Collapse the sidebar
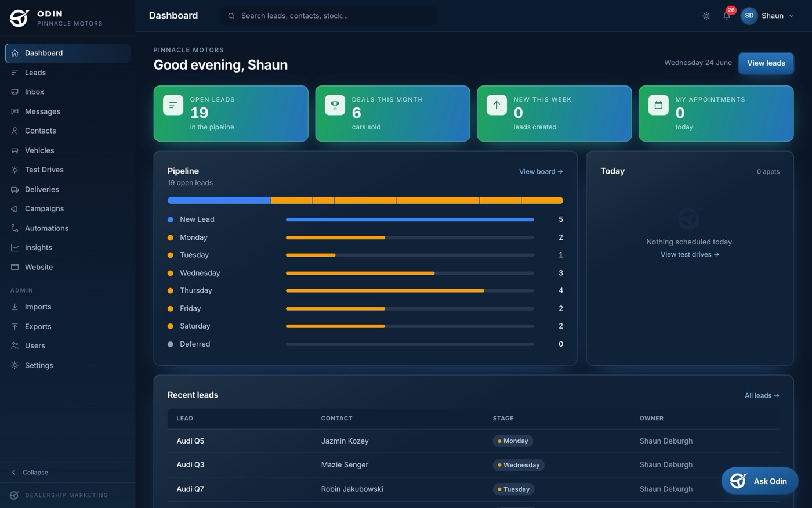Image resolution: width=812 pixels, height=508 pixels. coord(30,472)
